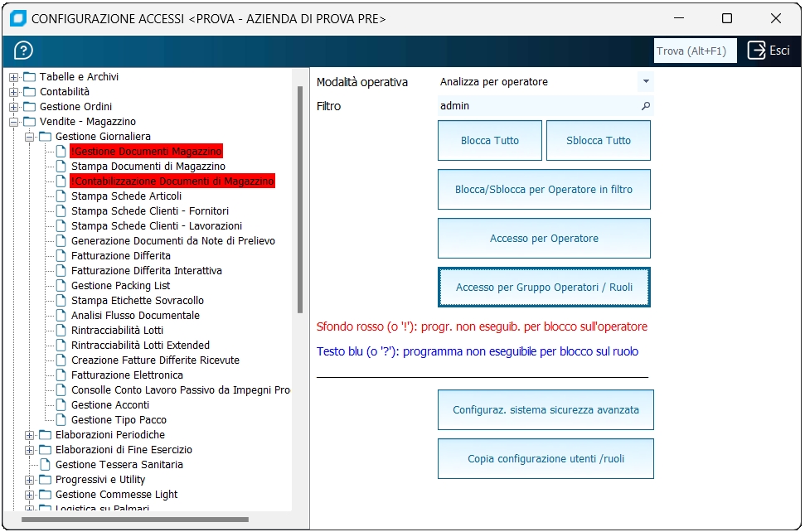805x532 pixels.
Task: Select the Rintracciabilità Lotti item
Action: pos(117,331)
